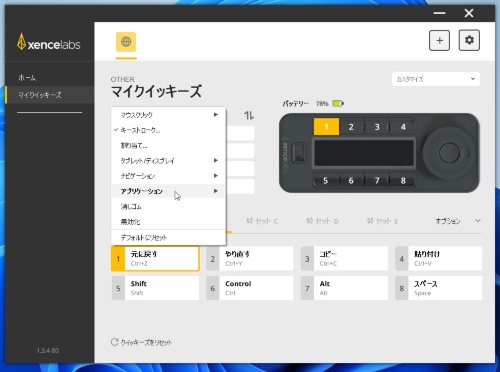Open the カスタマイズ dropdown
This screenshot has height=372, width=500.
[x=436, y=79]
